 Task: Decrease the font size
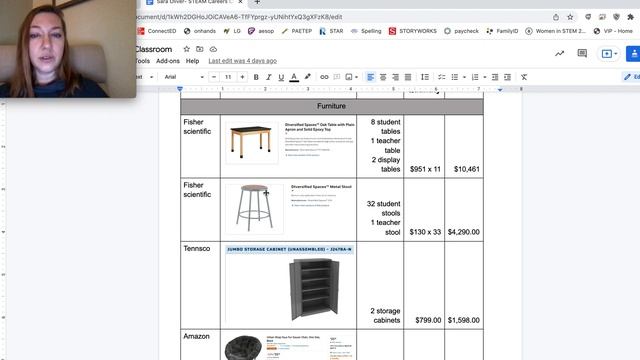(214, 77)
